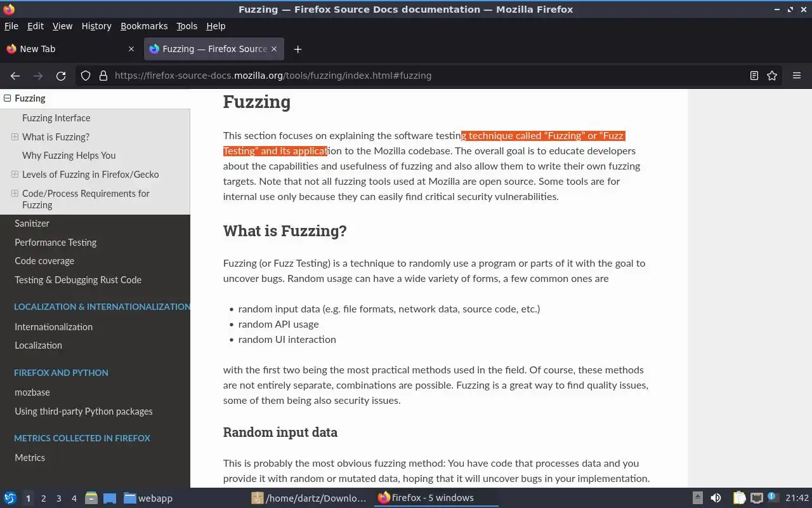Viewport: 812px width, 508px height.
Task: Click Levels of Fuzzing in Firefox/Gecko link text
Action: coord(91,175)
